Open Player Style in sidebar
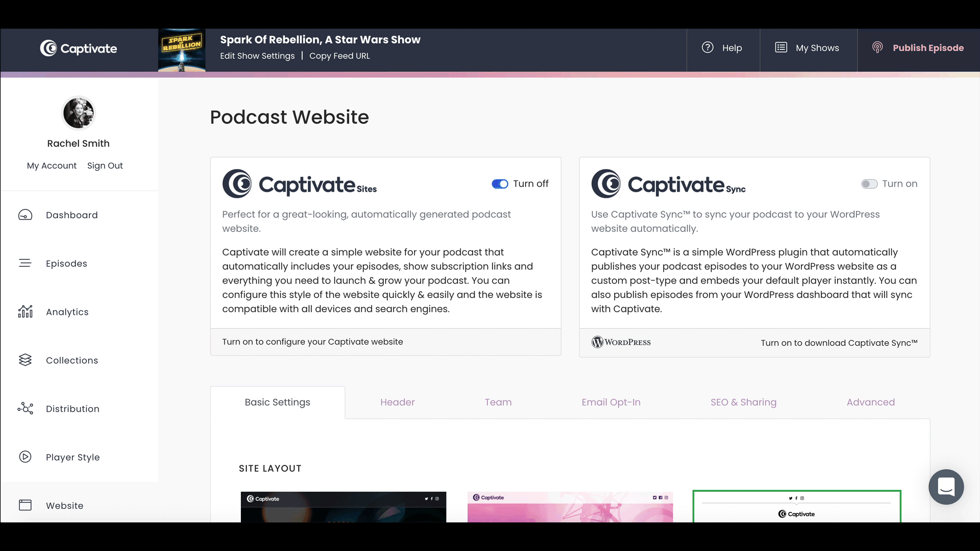This screenshot has height=551, width=980. [73, 457]
